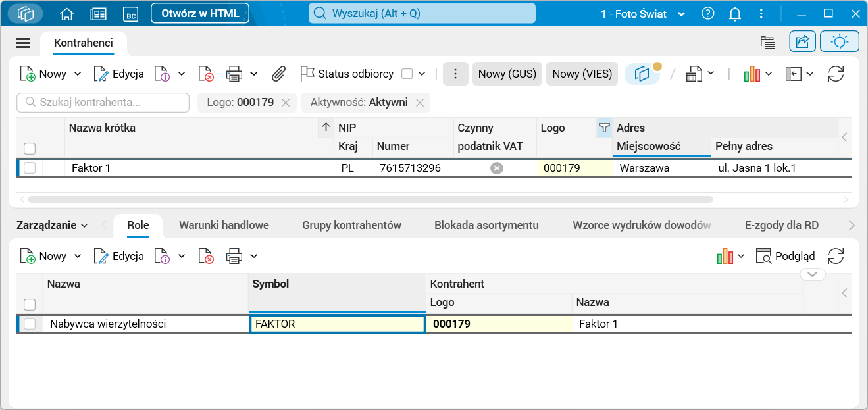Click the refresh icon in the Kontrahenci toolbar
The width and height of the screenshot is (868, 410).
coord(836,74)
